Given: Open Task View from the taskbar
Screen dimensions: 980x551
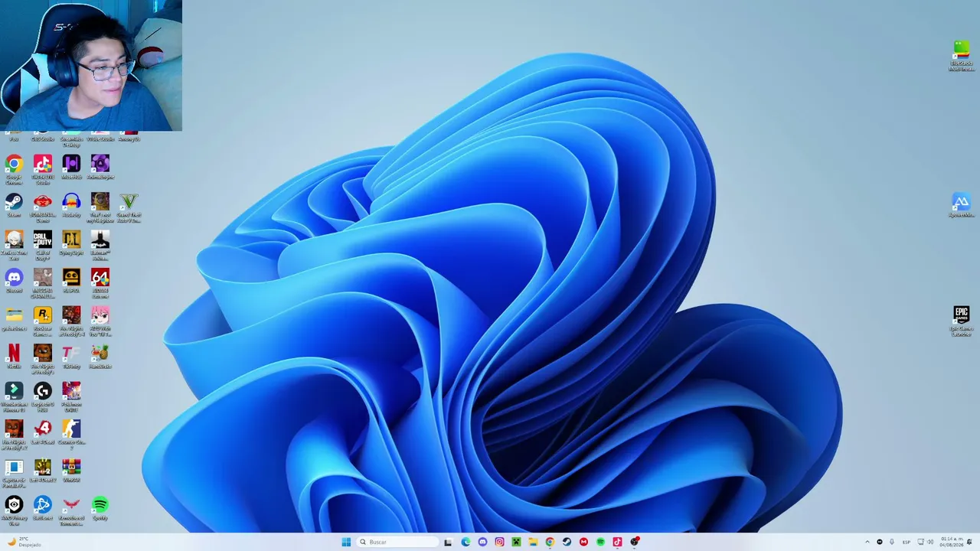Looking at the screenshot, I should click(x=448, y=542).
